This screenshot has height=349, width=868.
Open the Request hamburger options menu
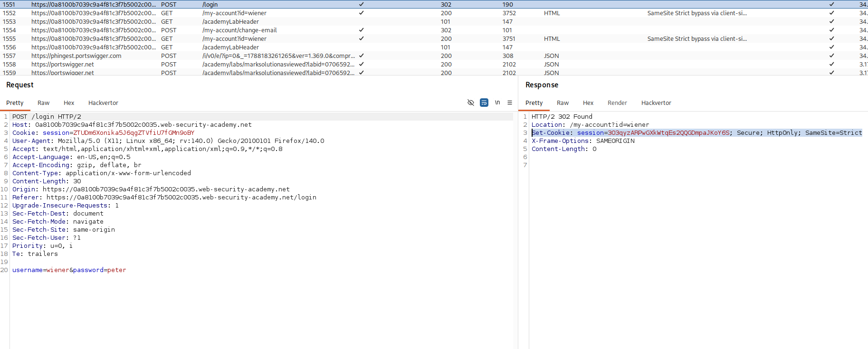coord(510,103)
